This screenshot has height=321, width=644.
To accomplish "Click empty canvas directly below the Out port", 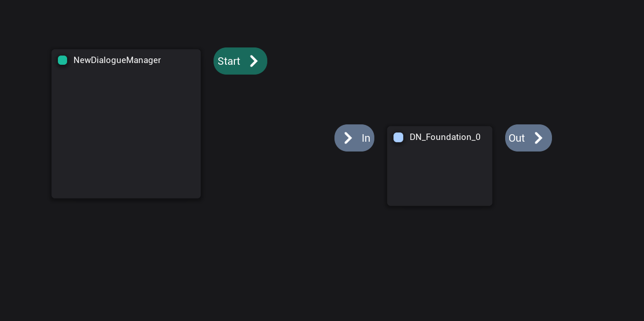I will coord(528,185).
